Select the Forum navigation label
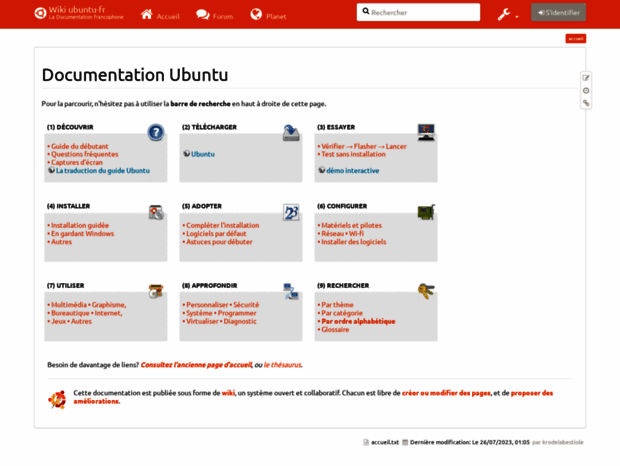Image resolution: width=620 pixels, height=466 pixels. [x=223, y=17]
